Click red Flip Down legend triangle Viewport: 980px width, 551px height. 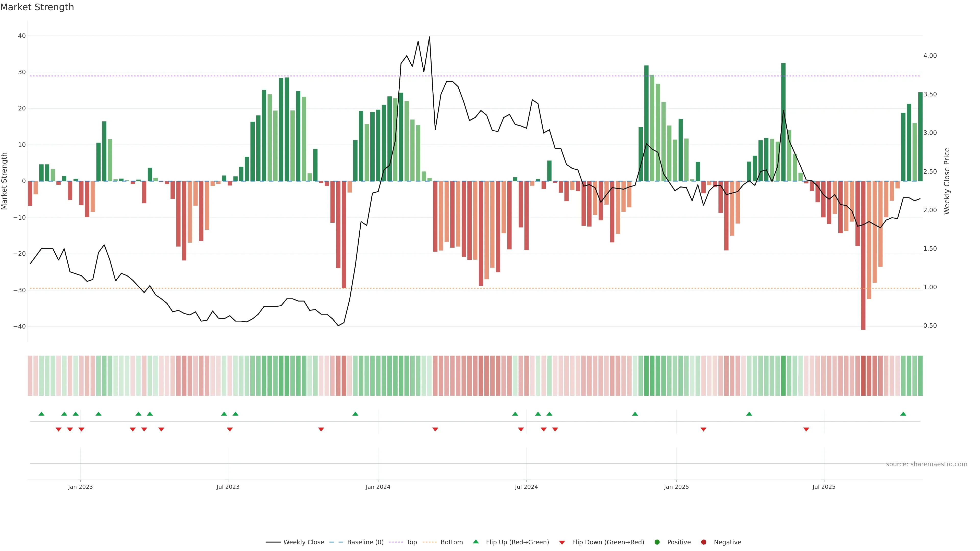tap(562, 543)
